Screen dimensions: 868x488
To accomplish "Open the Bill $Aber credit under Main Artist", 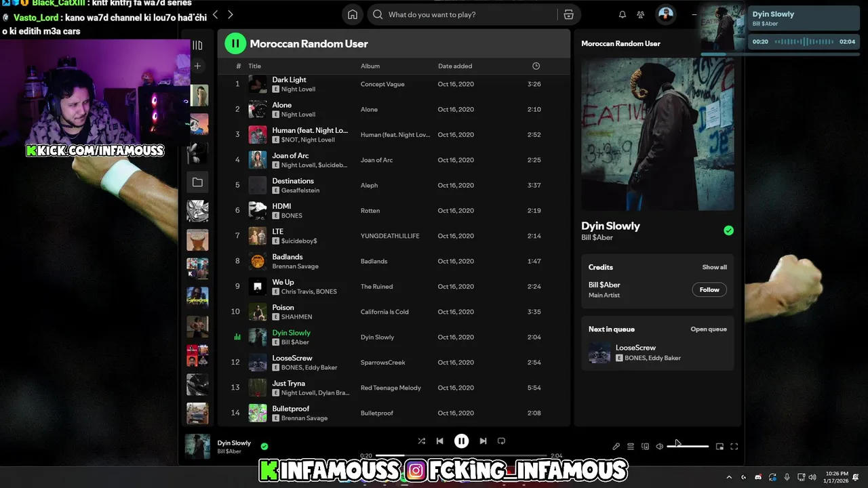I will [604, 285].
